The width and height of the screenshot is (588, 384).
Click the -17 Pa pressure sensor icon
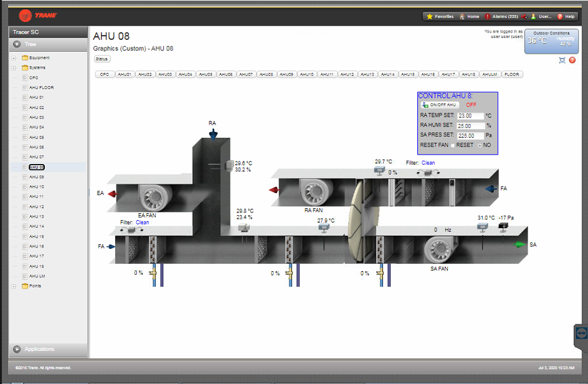tap(503, 226)
